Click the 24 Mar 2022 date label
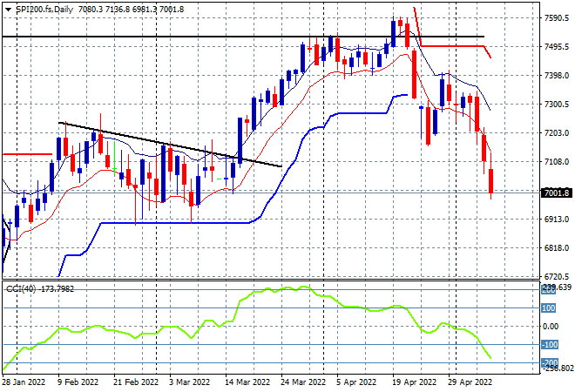The width and height of the screenshot is (575, 392). click(x=303, y=382)
